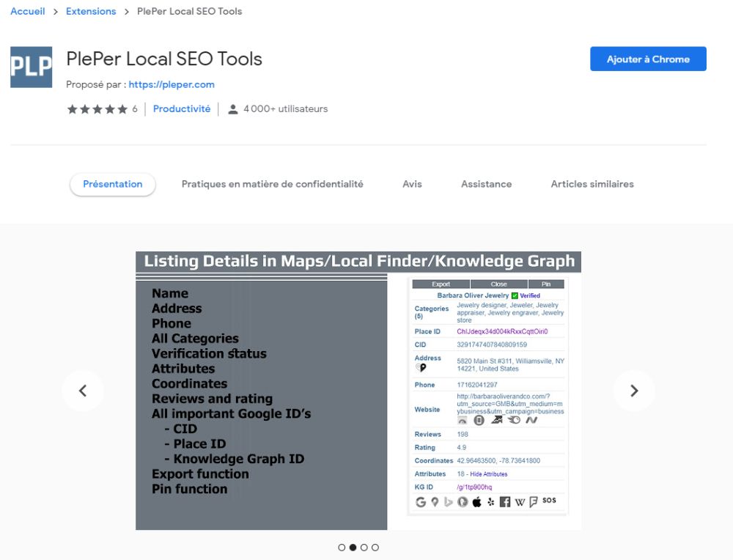Click rating count 6 beside stars
Image resolution: width=733 pixels, height=560 pixels.
pos(135,109)
